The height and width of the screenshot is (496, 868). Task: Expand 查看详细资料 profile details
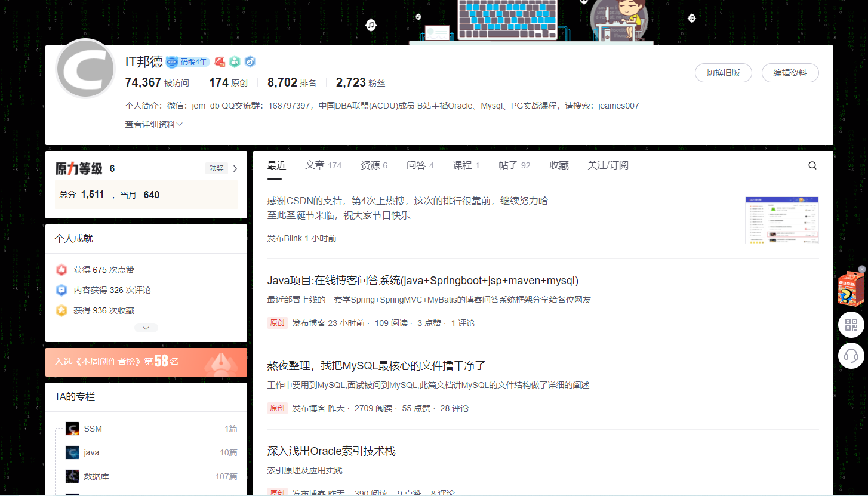coord(153,124)
